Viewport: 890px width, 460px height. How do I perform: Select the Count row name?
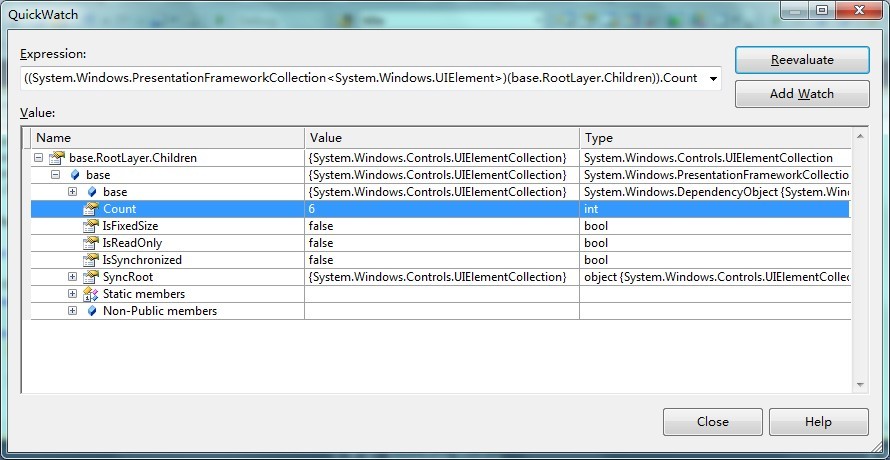(119, 209)
